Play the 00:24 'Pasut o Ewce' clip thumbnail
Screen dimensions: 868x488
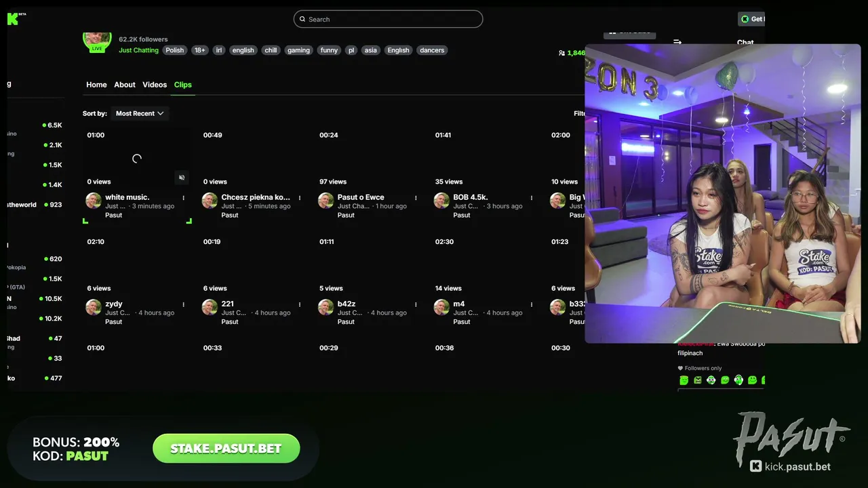click(369, 159)
